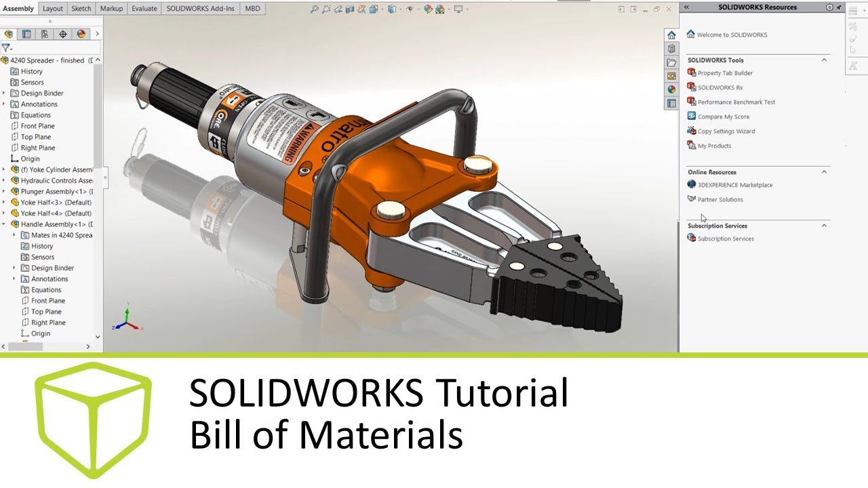Viewport: 868px width, 488px height.
Task: Open the View Palette task pane tab
Action: (x=671, y=76)
